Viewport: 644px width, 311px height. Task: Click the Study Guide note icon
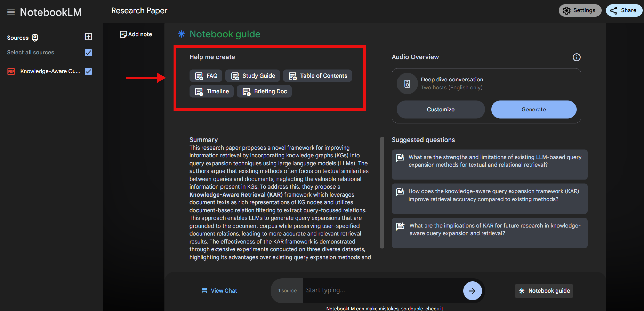pyautogui.click(x=235, y=76)
